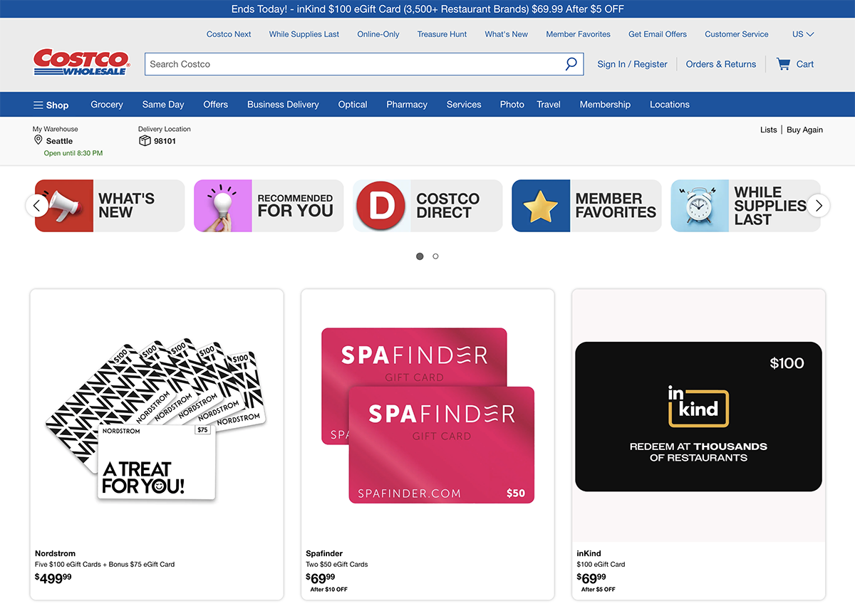Click the inKind promo banner at top
The width and height of the screenshot is (855, 616).
tap(427, 9)
